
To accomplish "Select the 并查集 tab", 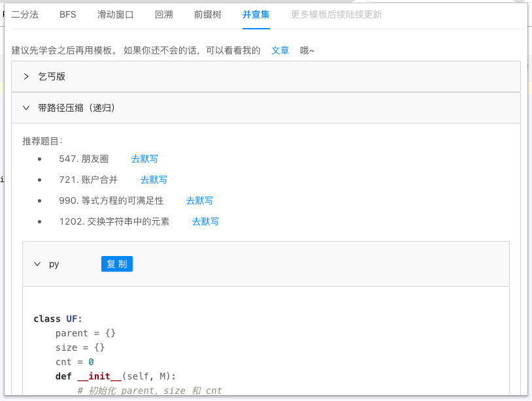I will (256, 14).
